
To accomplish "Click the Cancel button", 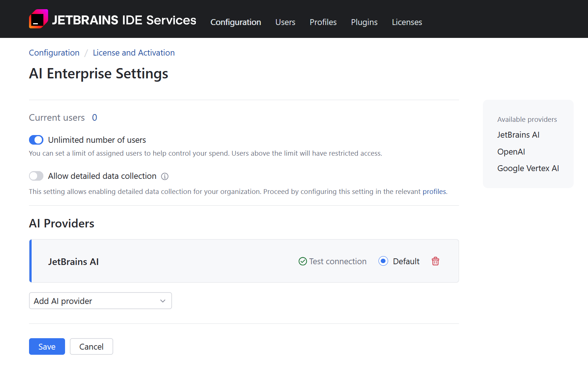I will (x=91, y=347).
